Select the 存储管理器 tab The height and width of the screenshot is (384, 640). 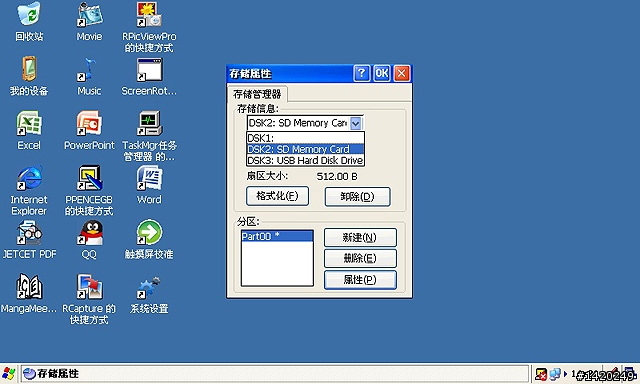[257, 94]
